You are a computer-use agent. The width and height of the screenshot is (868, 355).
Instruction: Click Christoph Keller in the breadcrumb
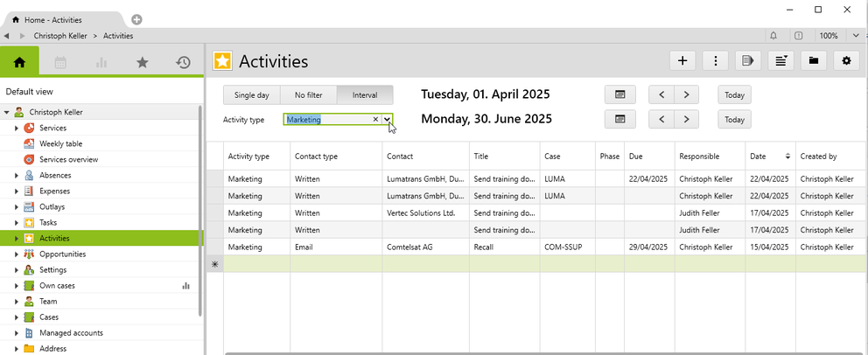click(x=60, y=35)
